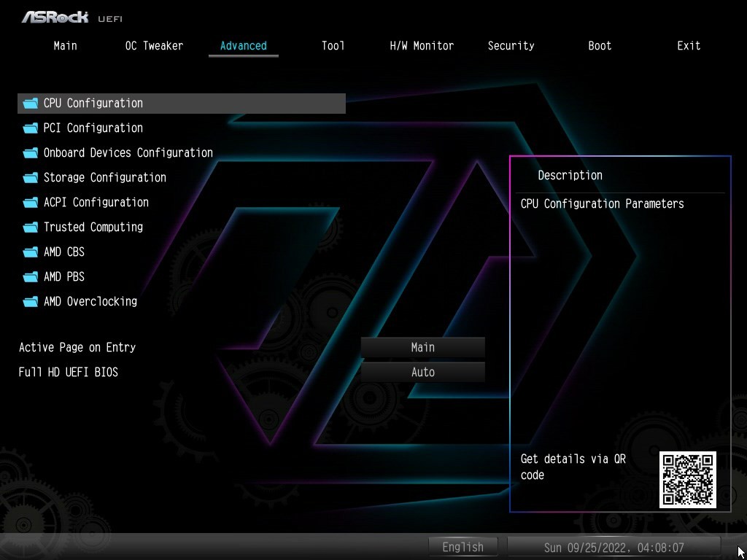Change the Active Page on Entry value

pyautogui.click(x=422, y=348)
